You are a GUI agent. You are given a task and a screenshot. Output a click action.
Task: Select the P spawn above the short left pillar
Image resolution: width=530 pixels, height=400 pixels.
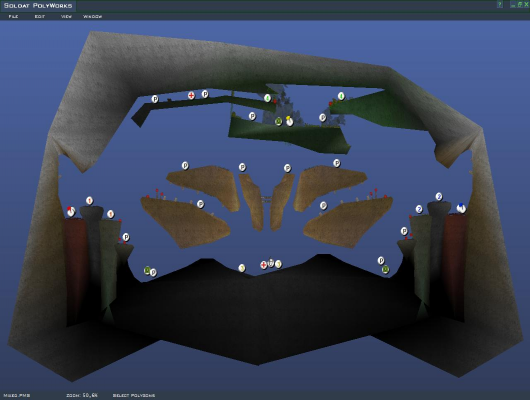tap(126, 237)
